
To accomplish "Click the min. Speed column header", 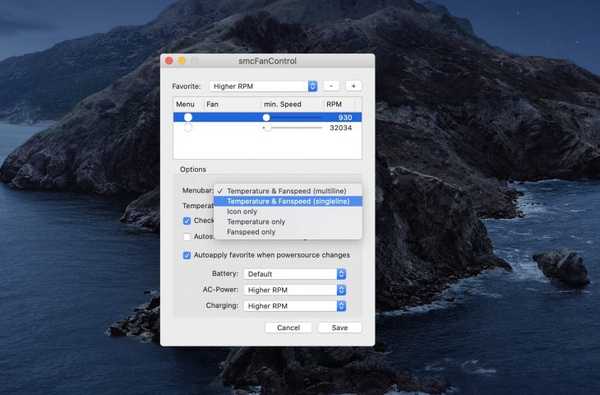I will click(x=282, y=104).
